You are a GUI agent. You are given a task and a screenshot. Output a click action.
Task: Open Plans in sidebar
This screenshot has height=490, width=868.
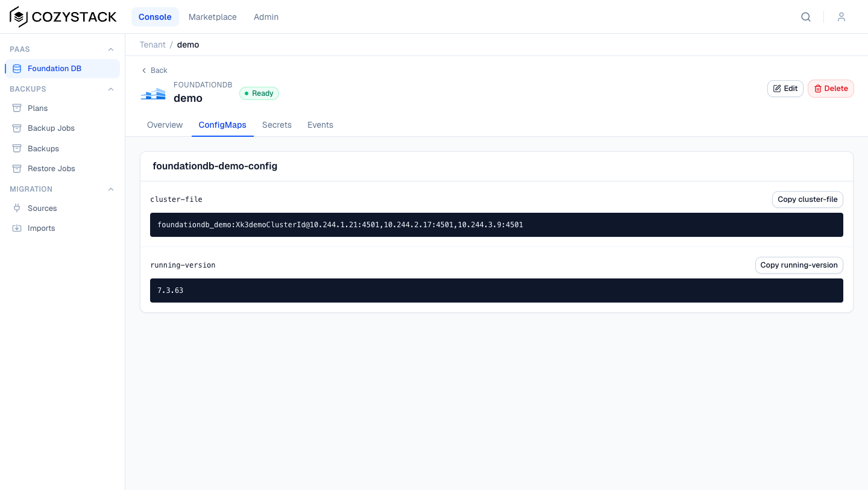point(63,108)
